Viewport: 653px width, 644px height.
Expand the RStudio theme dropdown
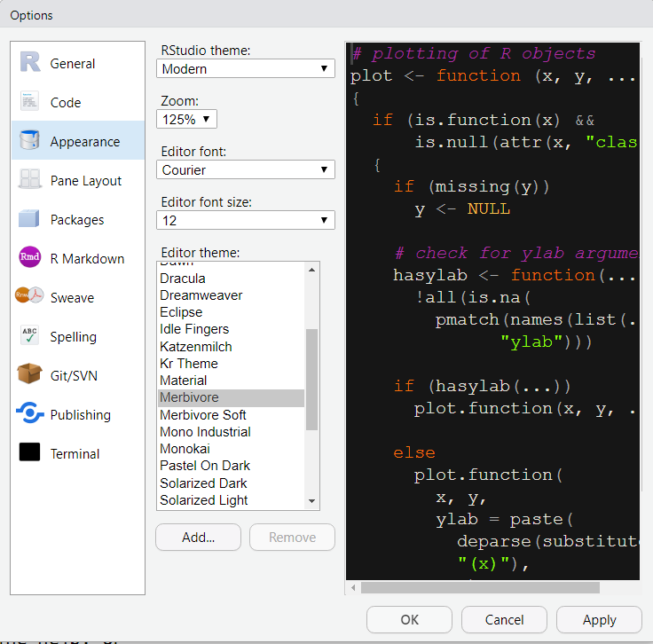(246, 69)
